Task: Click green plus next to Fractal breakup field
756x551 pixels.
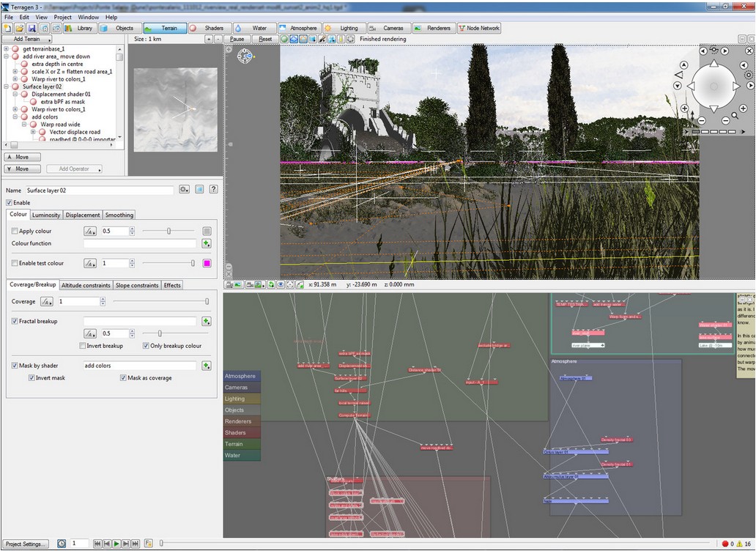Action: click(x=207, y=321)
